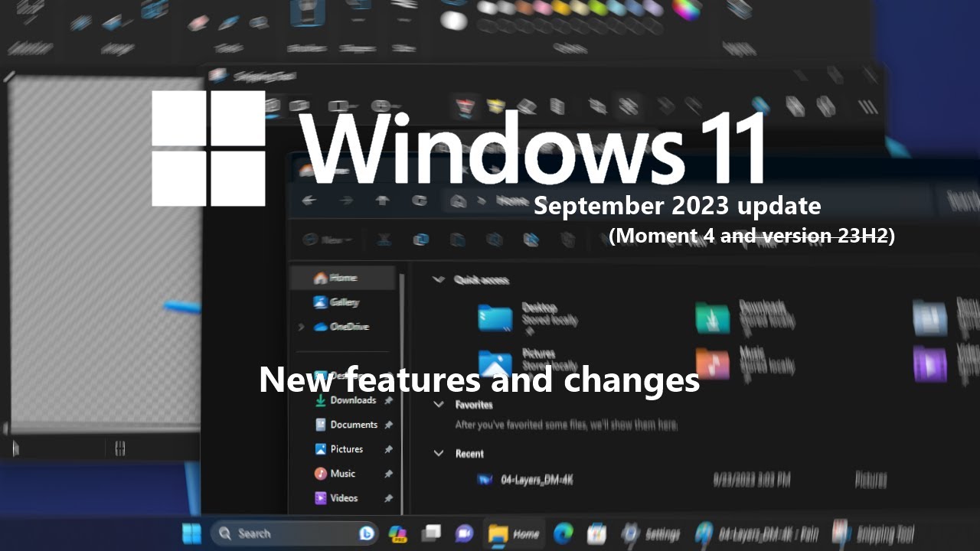Switch to Paint 04-Layers taskbar button
This screenshot has height=551, width=980.
tap(755, 533)
